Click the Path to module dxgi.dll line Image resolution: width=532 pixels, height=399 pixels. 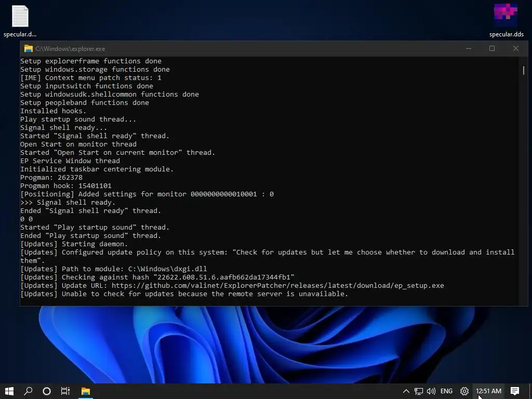pyautogui.click(x=114, y=269)
